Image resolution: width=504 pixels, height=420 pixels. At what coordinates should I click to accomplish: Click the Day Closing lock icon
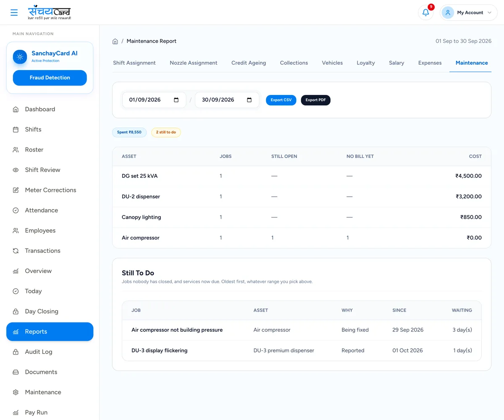pos(16,311)
